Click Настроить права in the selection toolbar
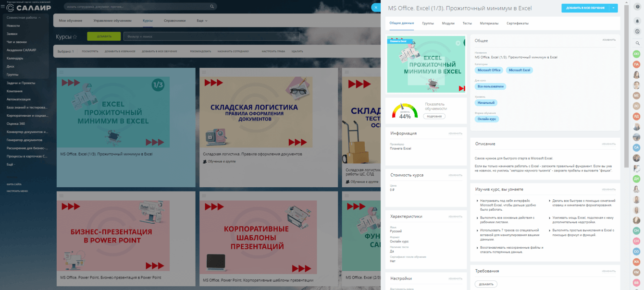 [273, 51]
